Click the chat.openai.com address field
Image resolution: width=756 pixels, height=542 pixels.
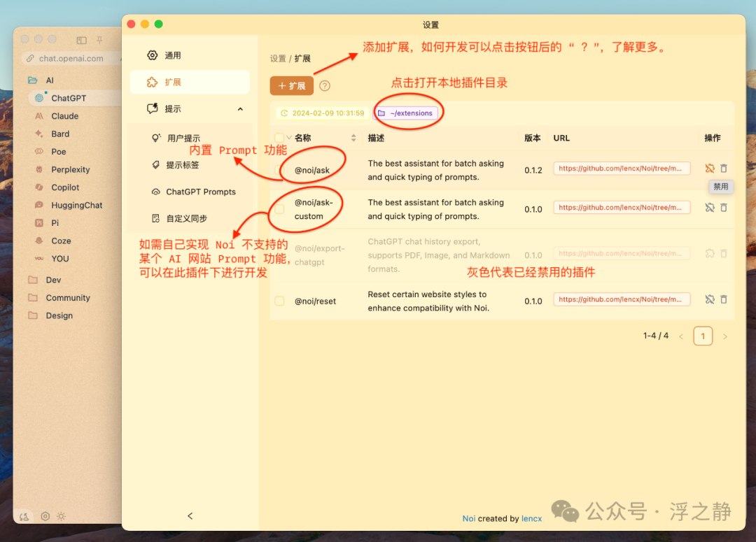tap(71, 58)
